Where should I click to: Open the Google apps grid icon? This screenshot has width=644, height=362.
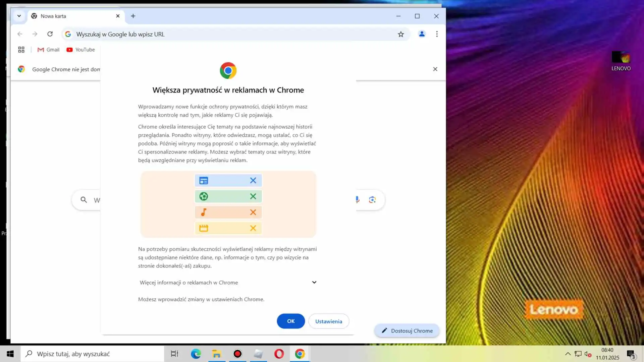click(21, 50)
